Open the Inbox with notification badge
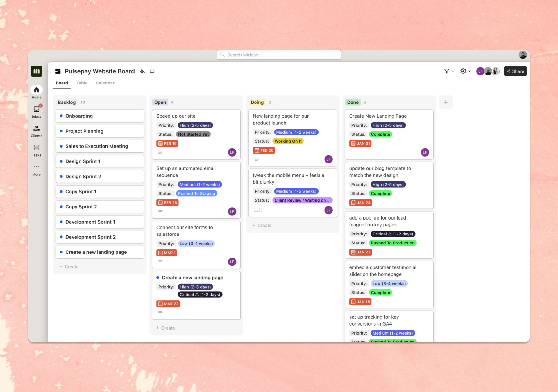Screen dimensions: 558x392 click(36, 109)
